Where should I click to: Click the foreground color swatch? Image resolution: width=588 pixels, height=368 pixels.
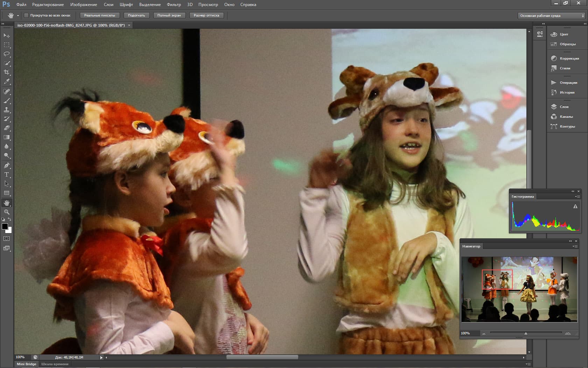pyautogui.click(x=5, y=226)
